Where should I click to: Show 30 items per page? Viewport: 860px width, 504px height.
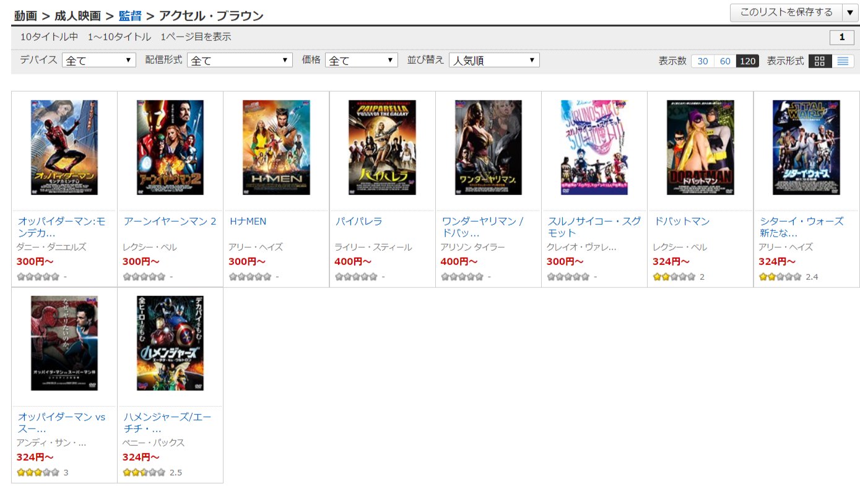click(x=703, y=61)
